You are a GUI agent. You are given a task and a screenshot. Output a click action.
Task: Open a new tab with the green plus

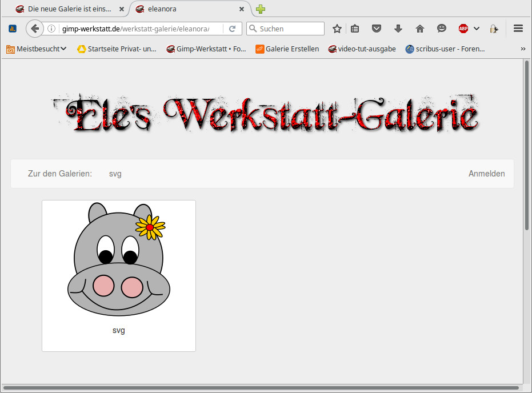(261, 9)
